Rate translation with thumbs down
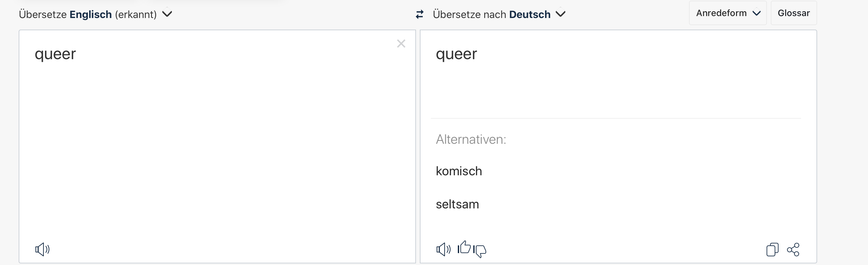The width and height of the screenshot is (868, 265). click(480, 251)
